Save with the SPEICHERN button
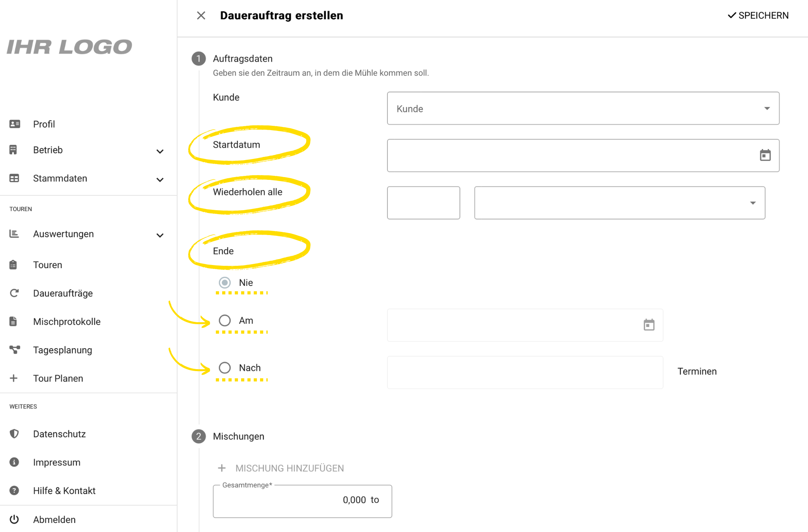 [758, 15]
